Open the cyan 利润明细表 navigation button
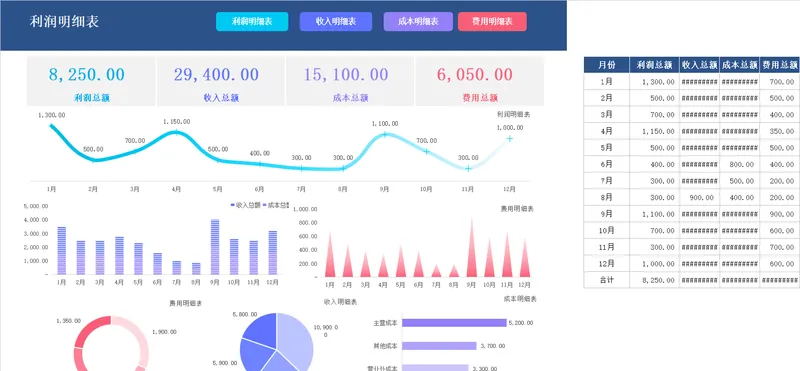 [x=252, y=21]
